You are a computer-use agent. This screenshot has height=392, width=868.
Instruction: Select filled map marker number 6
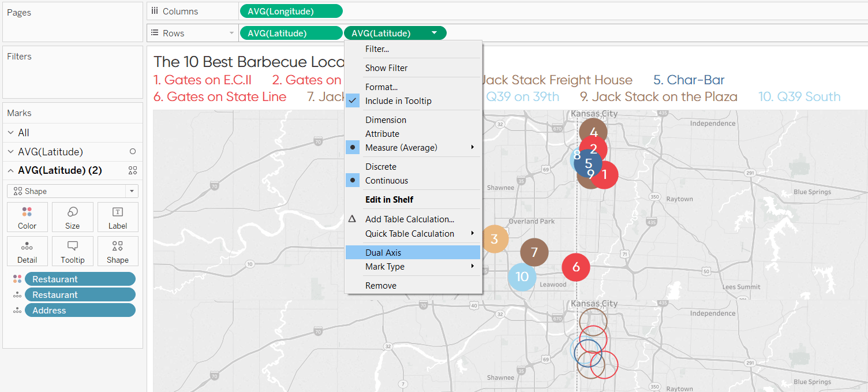576,267
